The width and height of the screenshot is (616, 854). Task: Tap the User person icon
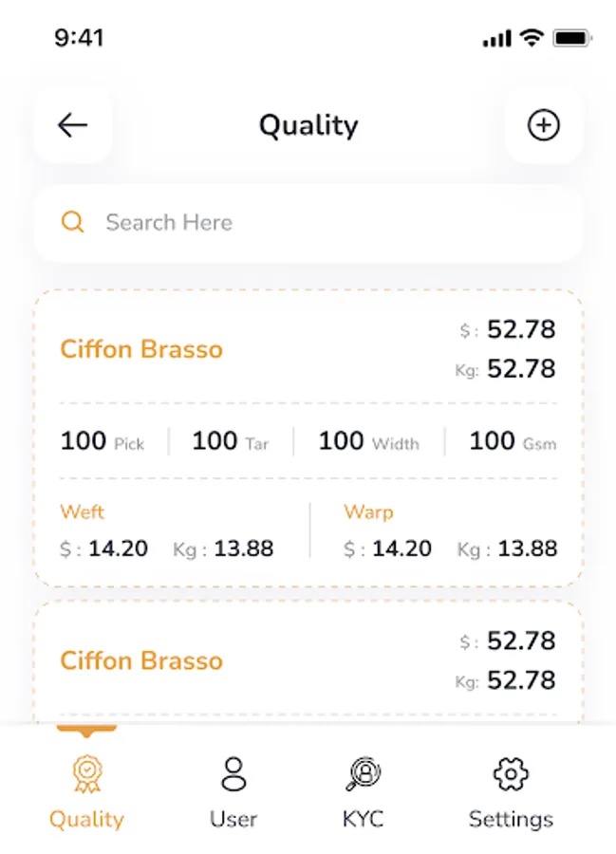pos(233,774)
